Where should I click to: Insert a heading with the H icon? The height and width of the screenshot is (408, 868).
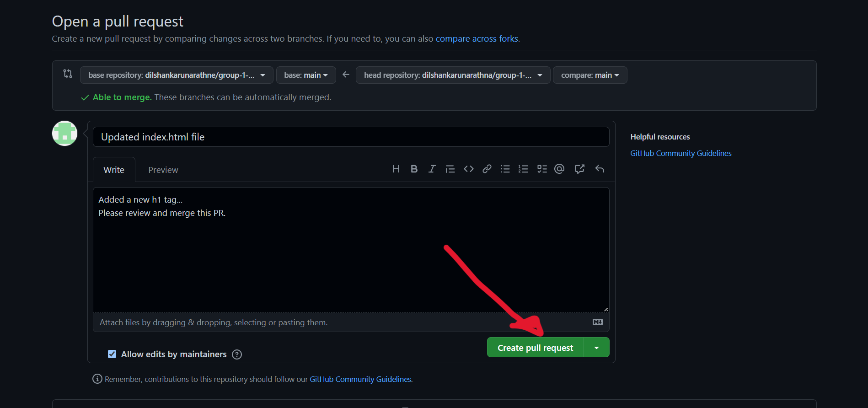pyautogui.click(x=396, y=169)
